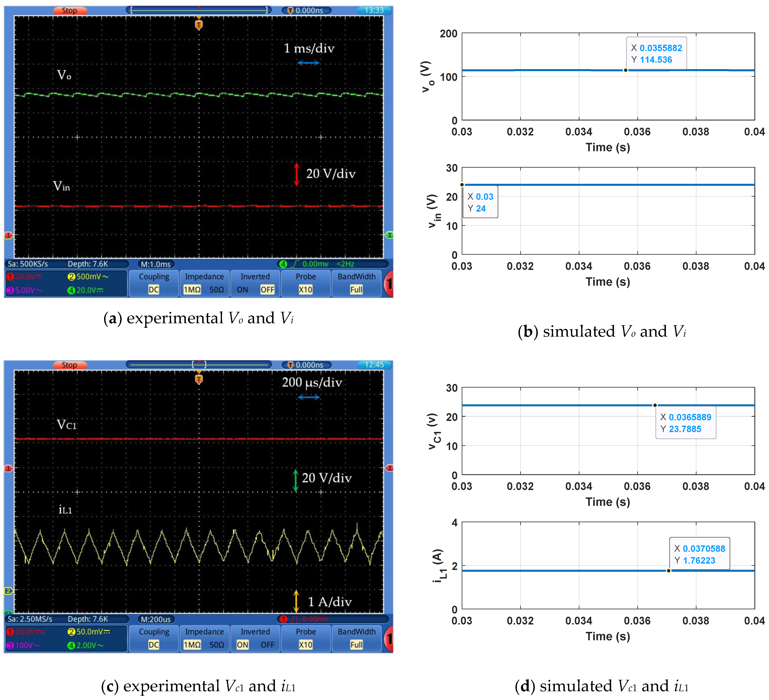This screenshot has height=700, width=769.
Task: Set Inverted to ON in top oscilloscope
Action: [x=242, y=289]
